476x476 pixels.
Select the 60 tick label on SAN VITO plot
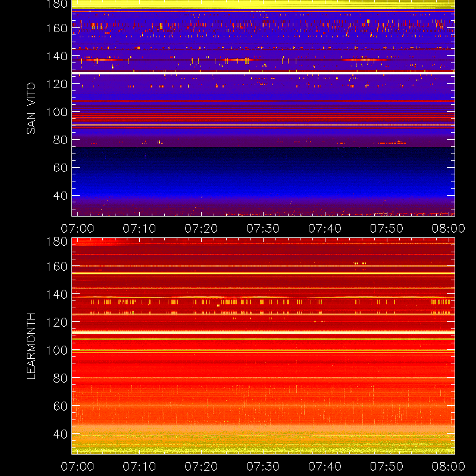point(60,168)
